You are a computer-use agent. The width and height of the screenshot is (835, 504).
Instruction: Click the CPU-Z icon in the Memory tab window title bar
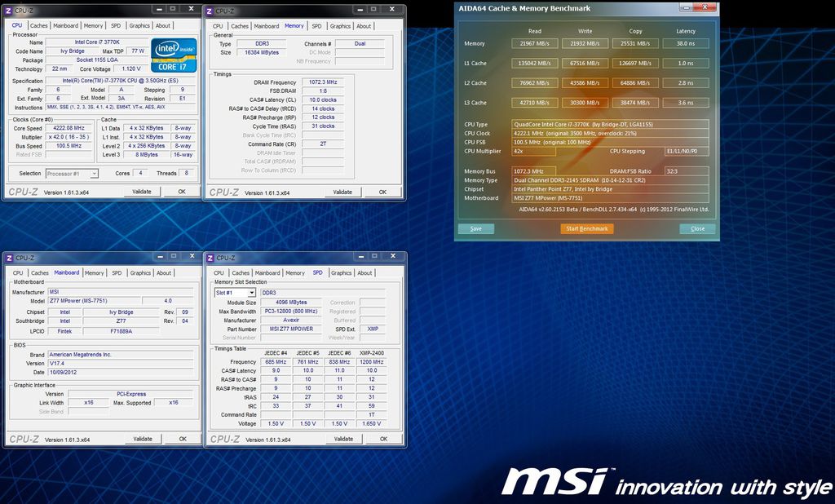tap(210, 11)
